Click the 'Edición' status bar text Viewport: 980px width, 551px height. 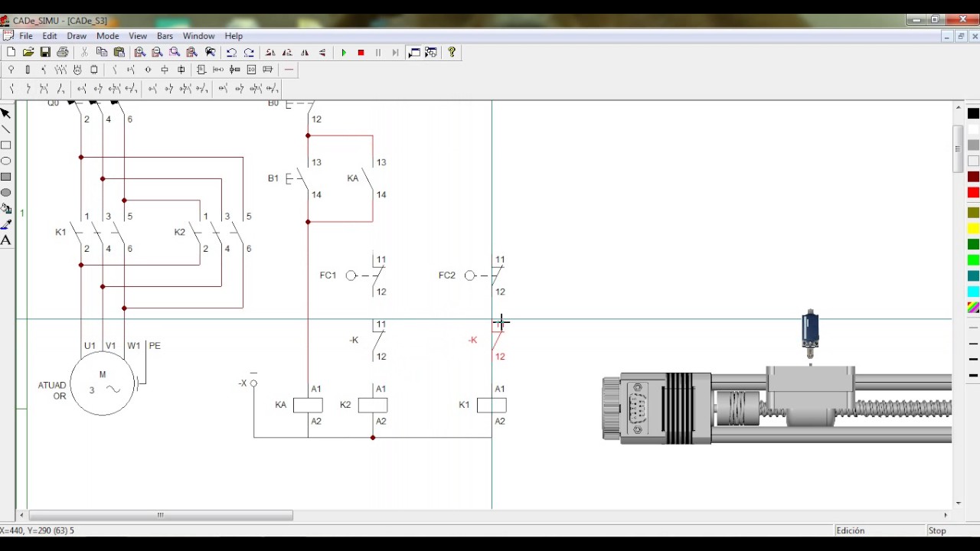tap(850, 530)
